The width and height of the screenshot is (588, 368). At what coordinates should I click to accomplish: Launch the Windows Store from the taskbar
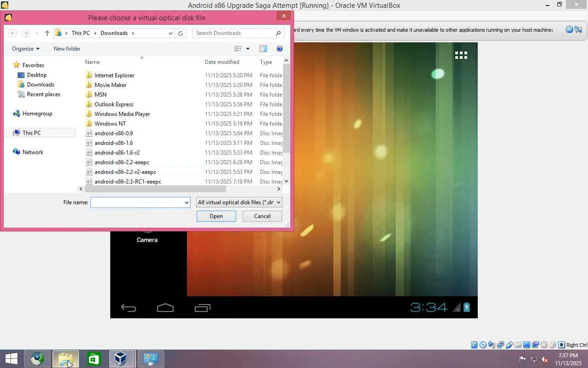pyautogui.click(x=94, y=359)
